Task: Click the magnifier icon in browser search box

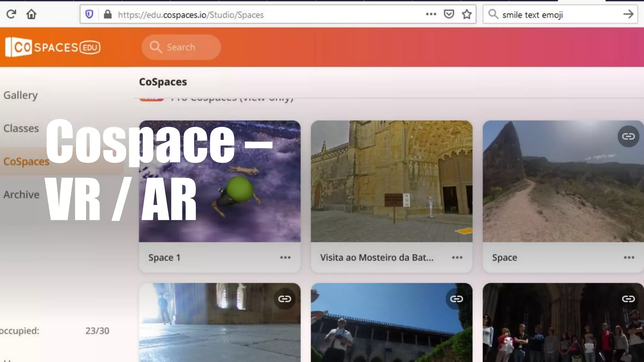Action: pos(493,14)
